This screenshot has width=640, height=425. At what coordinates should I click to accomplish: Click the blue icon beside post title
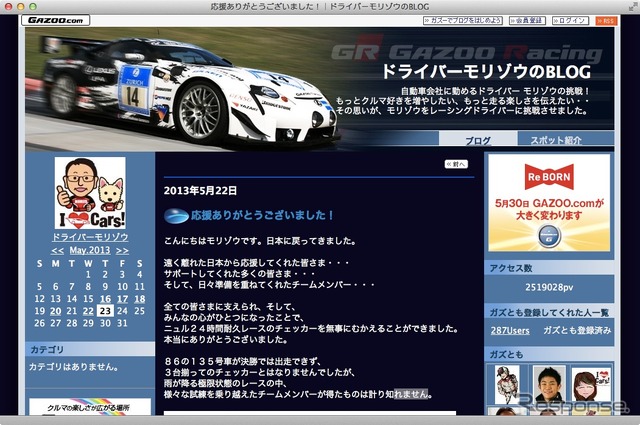176,216
